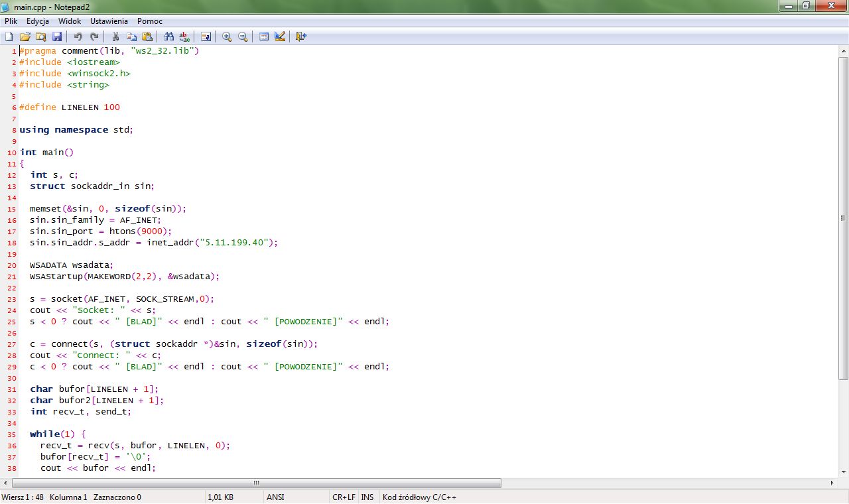Open the Widok menu
Viewport: 849px width, 504px height.
click(x=69, y=21)
